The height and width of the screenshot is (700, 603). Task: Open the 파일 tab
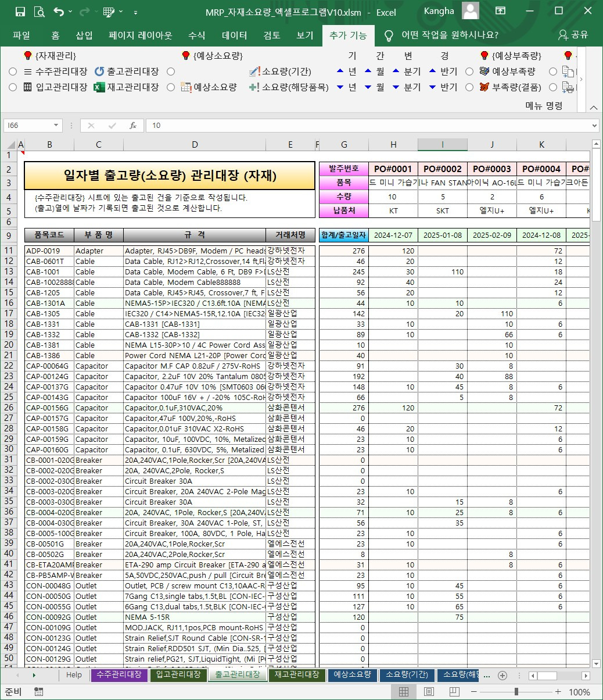coord(21,35)
